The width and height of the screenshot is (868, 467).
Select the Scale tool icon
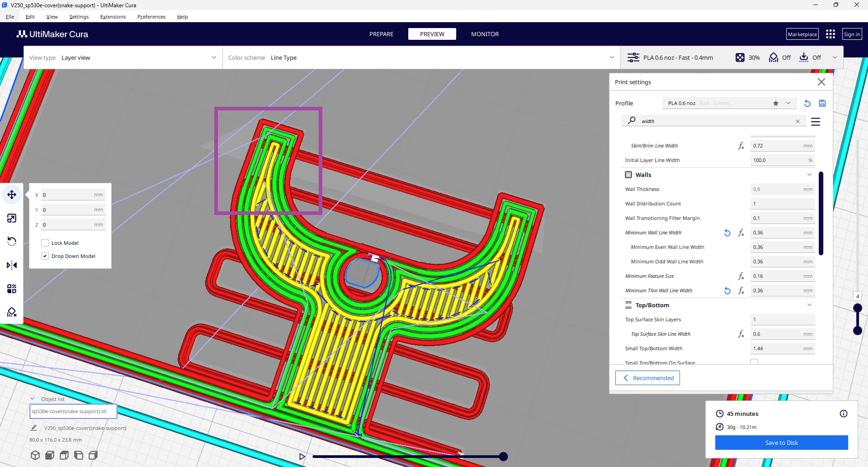[12, 218]
